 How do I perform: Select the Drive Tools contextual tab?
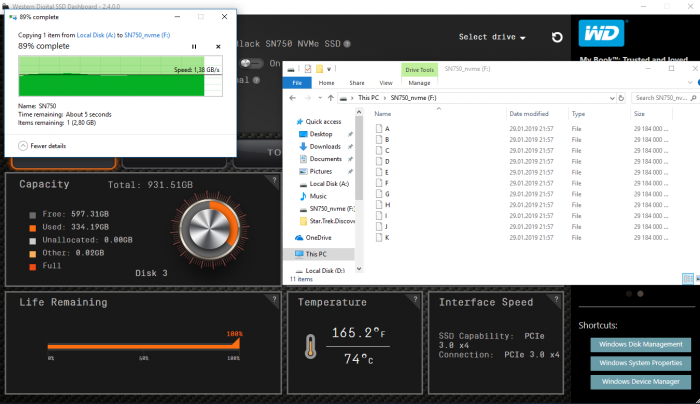click(x=419, y=70)
